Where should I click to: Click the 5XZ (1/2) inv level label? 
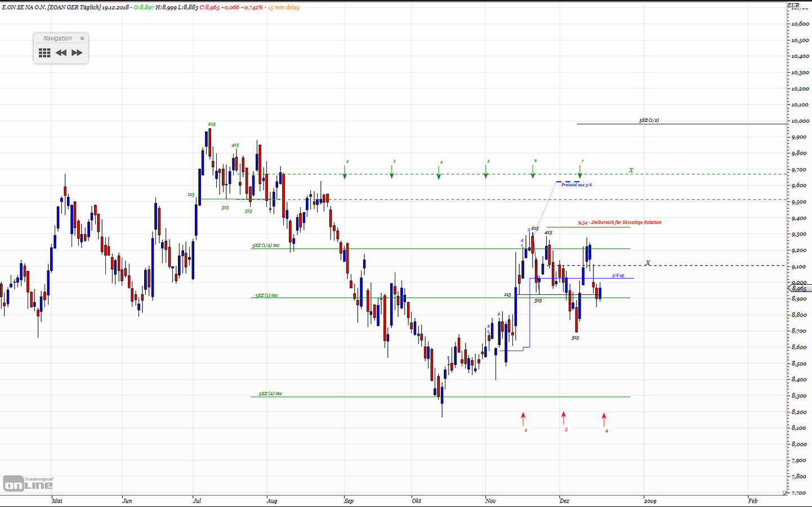point(266,245)
